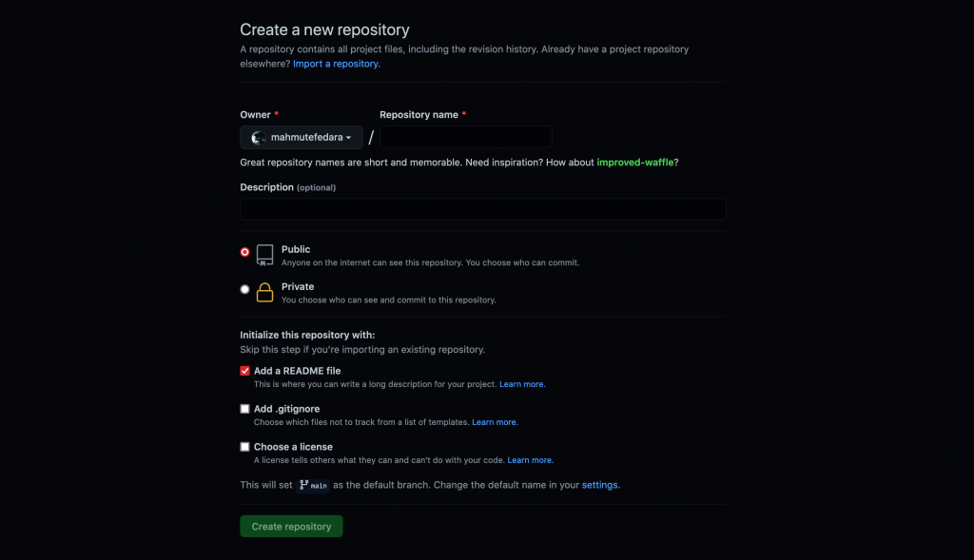Select the Private radio button

pos(244,289)
